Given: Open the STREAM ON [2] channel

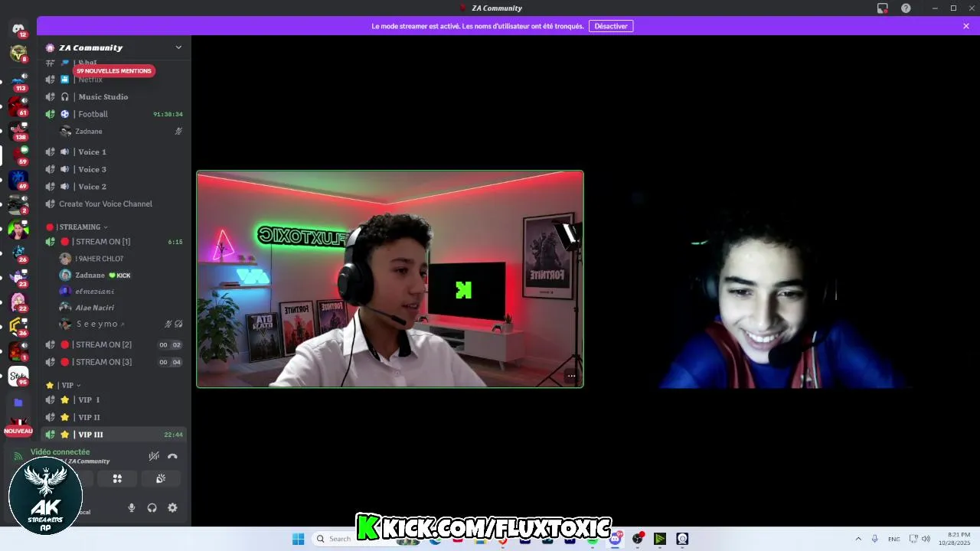Looking at the screenshot, I should coord(115,344).
